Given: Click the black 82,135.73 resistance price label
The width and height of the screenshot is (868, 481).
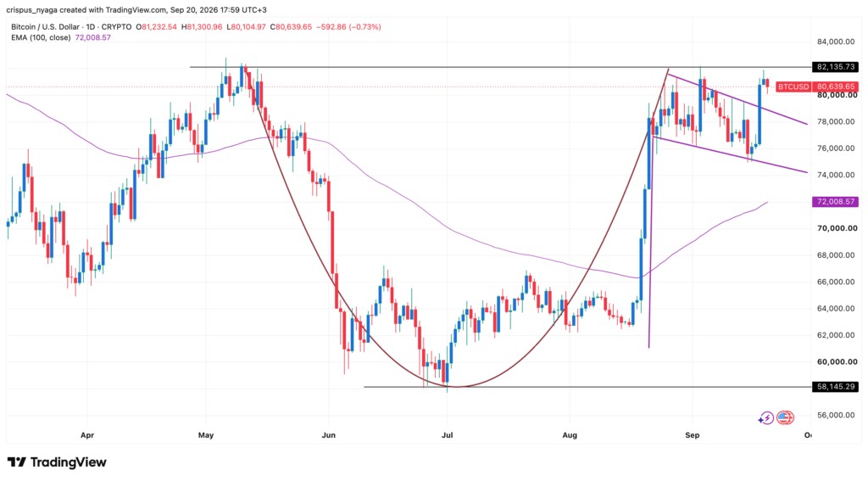Looking at the screenshot, I should [x=835, y=67].
